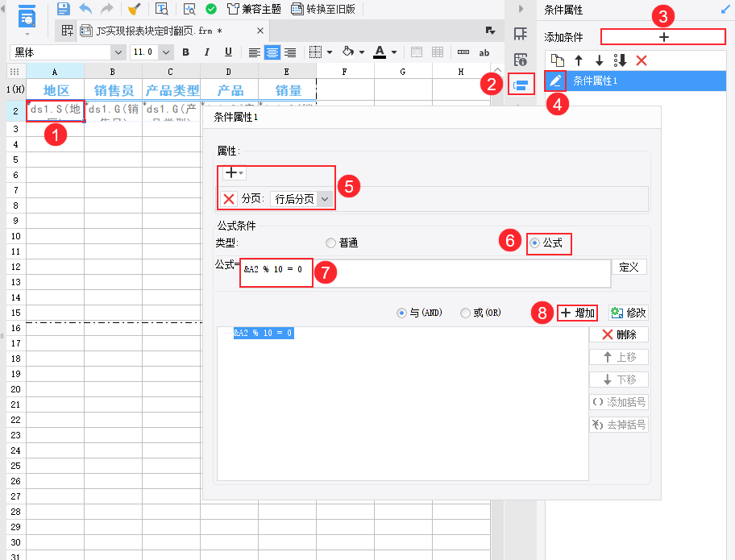Click the font color A icon

pos(380,52)
